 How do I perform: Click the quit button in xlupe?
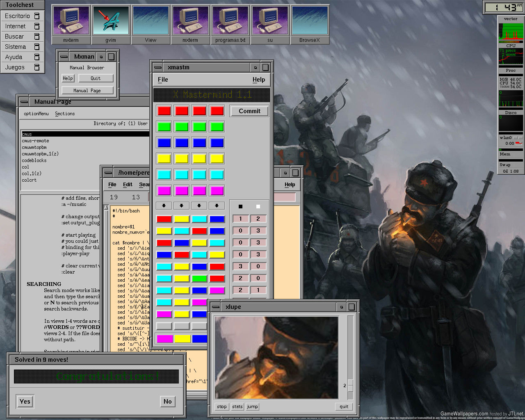(344, 406)
